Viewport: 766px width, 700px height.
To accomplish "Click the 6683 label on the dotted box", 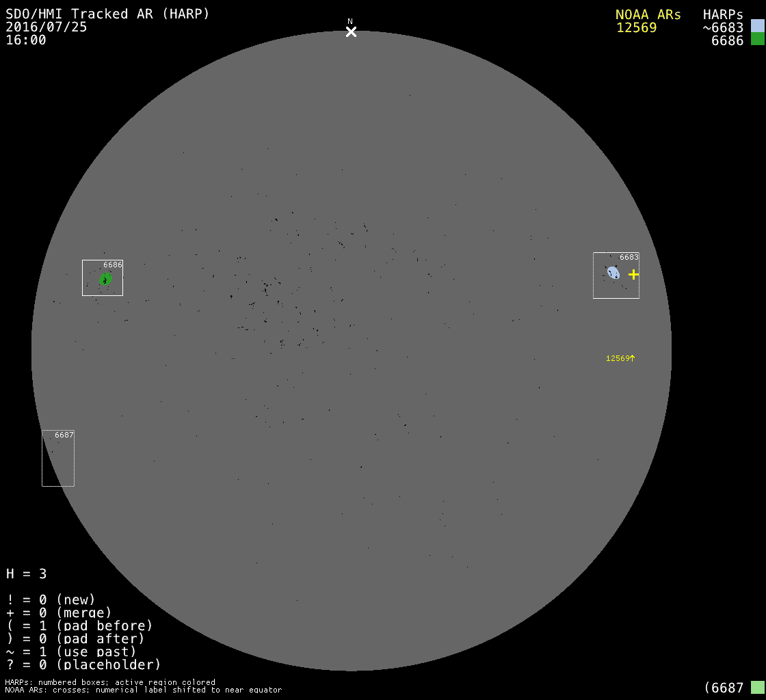I will coord(629,257).
